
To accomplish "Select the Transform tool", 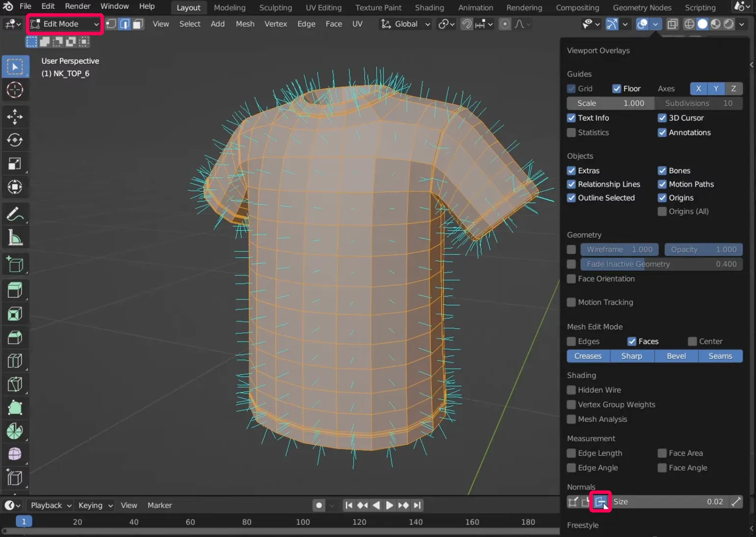I will [x=15, y=187].
